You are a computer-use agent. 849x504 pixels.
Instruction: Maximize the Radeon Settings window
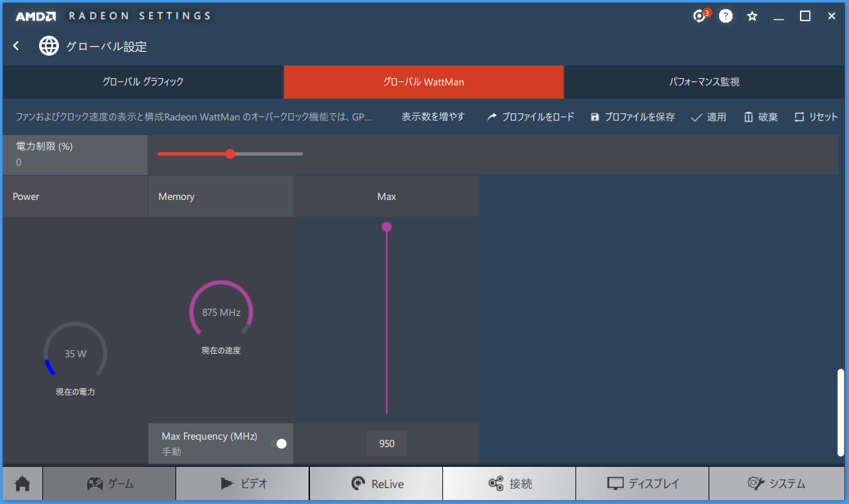coord(805,16)
